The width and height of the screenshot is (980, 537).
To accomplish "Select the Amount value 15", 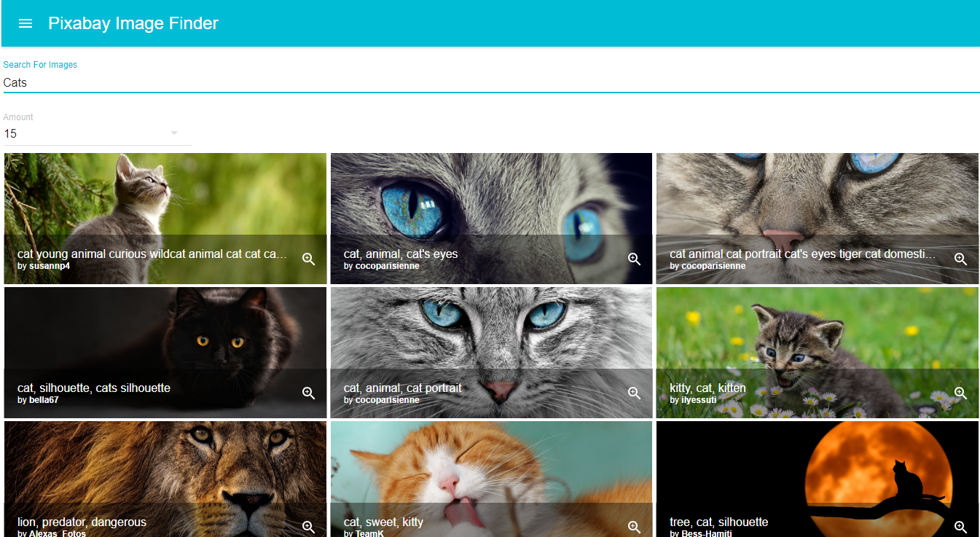I will click(10, 134).
